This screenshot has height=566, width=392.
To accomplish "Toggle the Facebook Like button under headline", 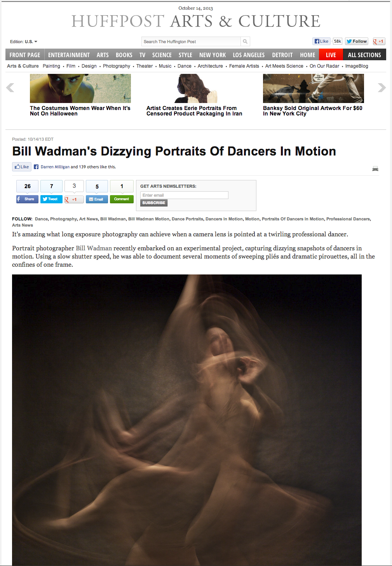I will tap(21, 167).
